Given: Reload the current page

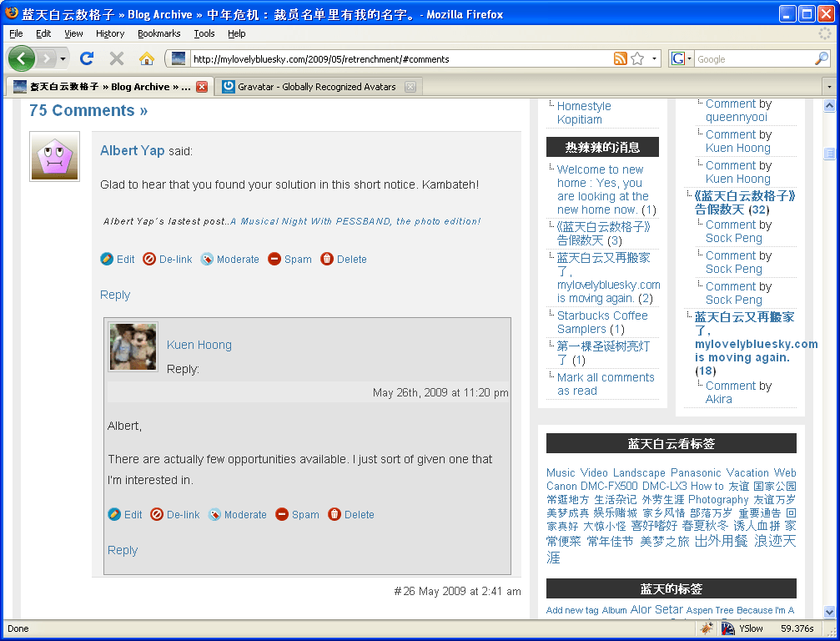Looking at the screenshot, I should [x=86, y=58].
